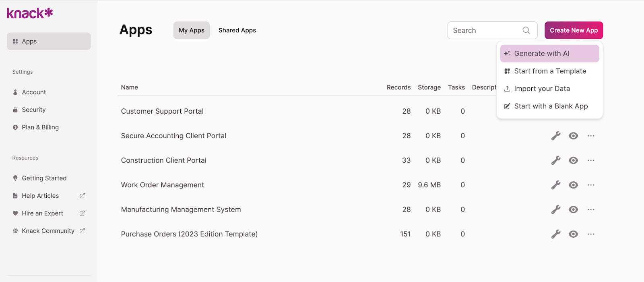Select Start with a Blank App
Viewport: 644px width, 282px height.
tap(550, 106)
